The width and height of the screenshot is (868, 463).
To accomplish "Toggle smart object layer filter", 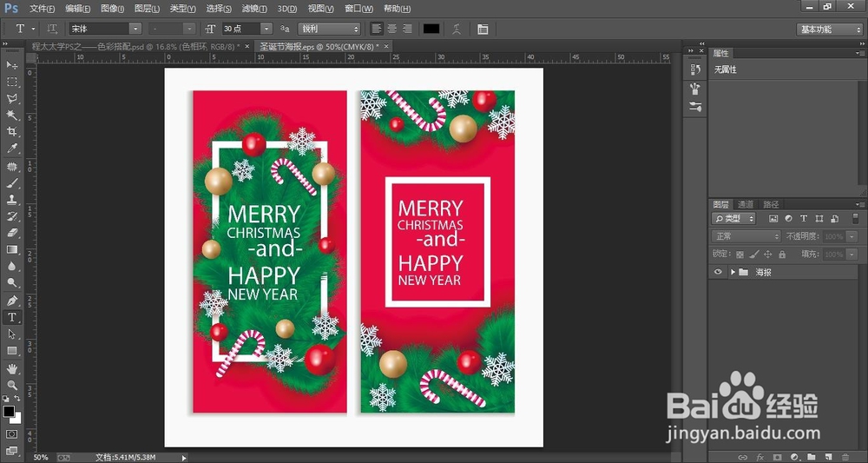I will [x=835, y=219].
